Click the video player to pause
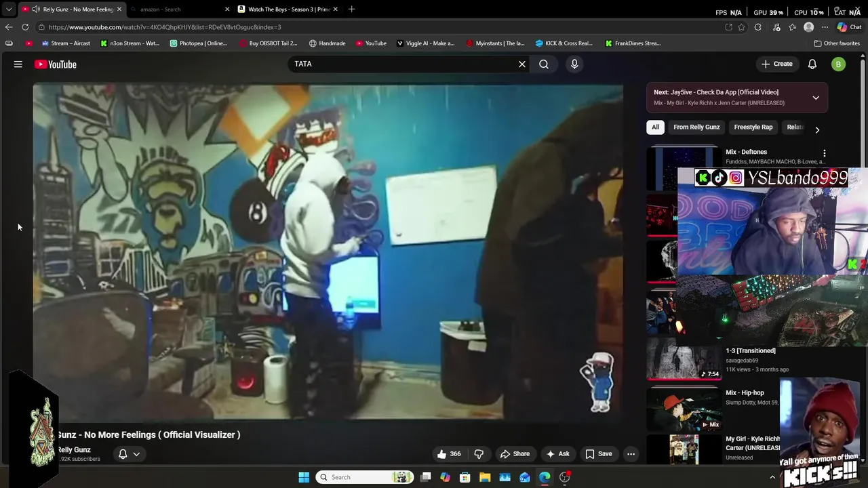 (x=328, y=251)
